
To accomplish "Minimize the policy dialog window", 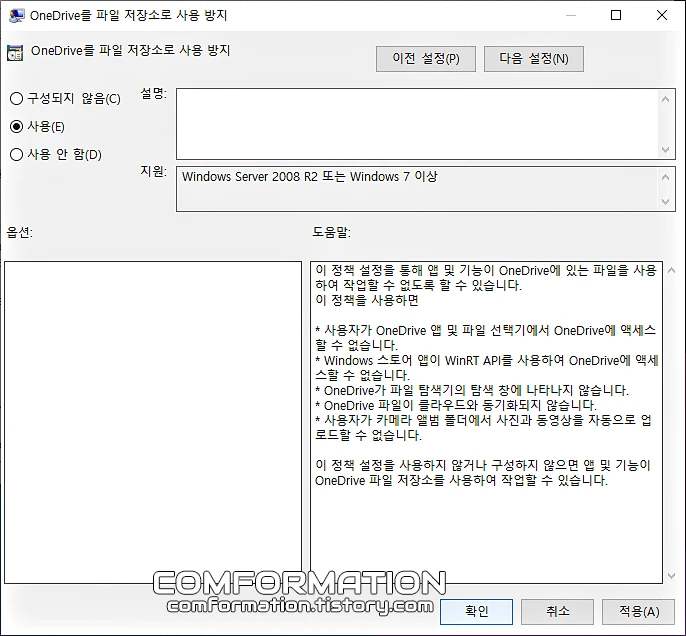I will (571, 15).
